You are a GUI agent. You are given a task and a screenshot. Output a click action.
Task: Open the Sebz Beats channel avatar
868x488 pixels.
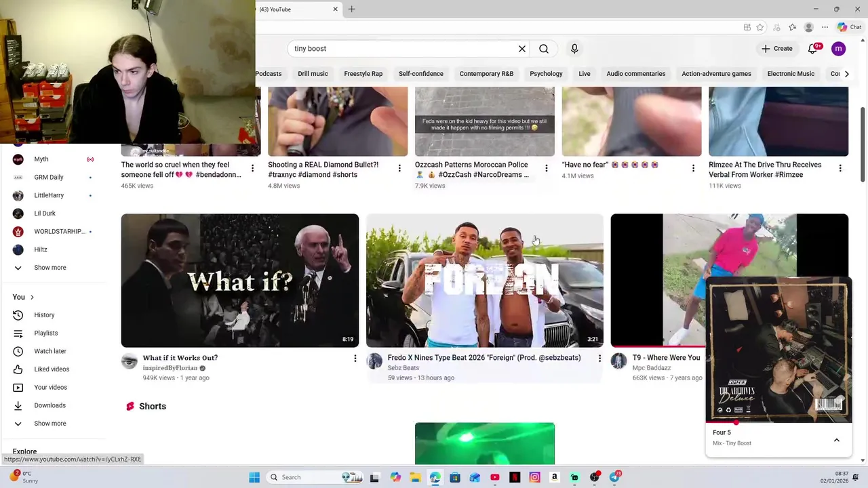click(374, 361)
